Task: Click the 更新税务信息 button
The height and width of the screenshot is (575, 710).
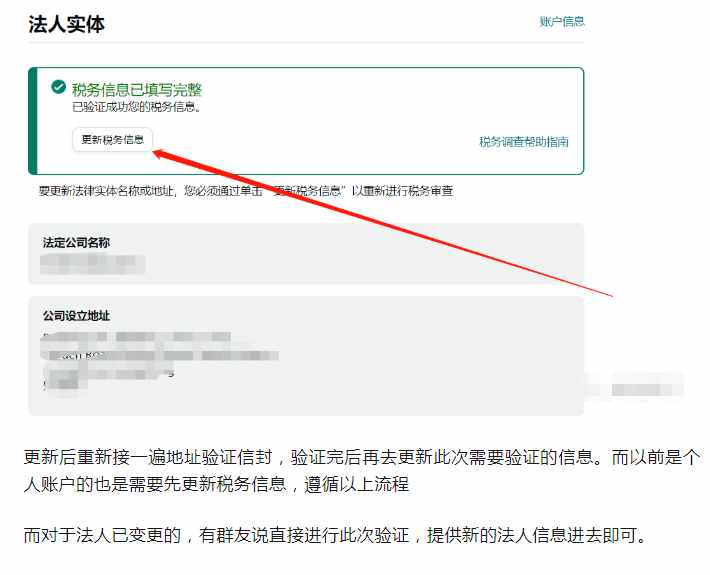Action: pos(112,140)
